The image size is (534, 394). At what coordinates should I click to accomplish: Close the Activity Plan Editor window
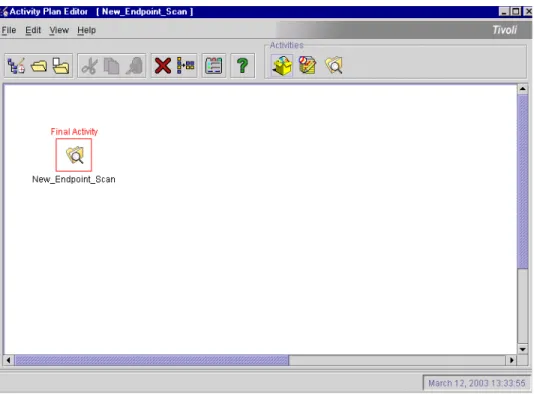[x=528, y=12]
